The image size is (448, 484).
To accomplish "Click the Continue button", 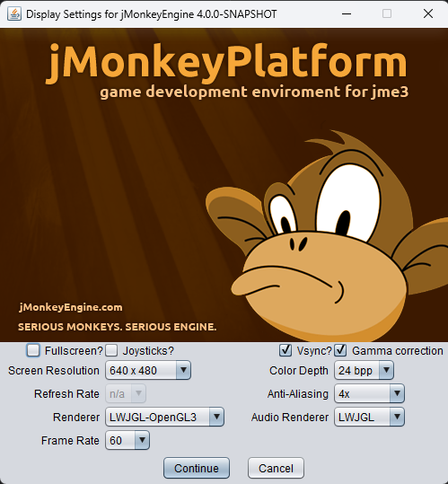I will pyautogui.click(x=197, y=468).
